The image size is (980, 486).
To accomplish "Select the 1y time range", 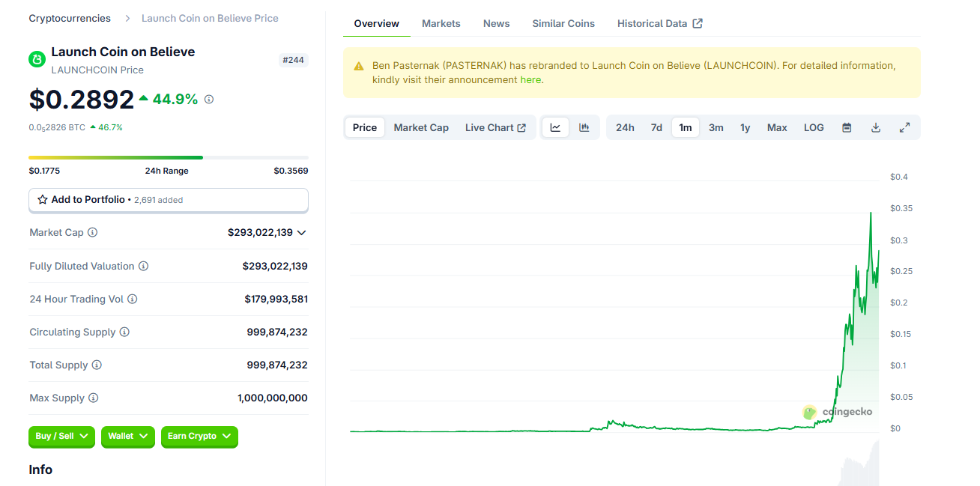I will pos(745,127).
